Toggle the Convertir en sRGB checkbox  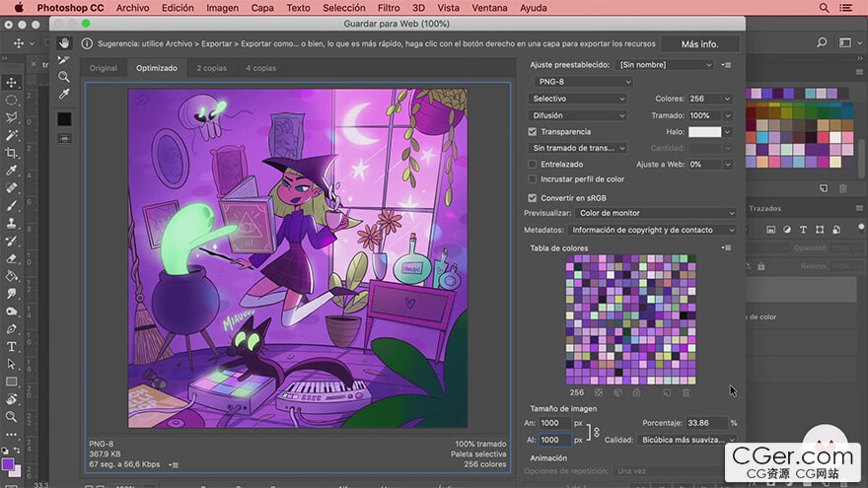pyautogui.click(x=533, y=197)
